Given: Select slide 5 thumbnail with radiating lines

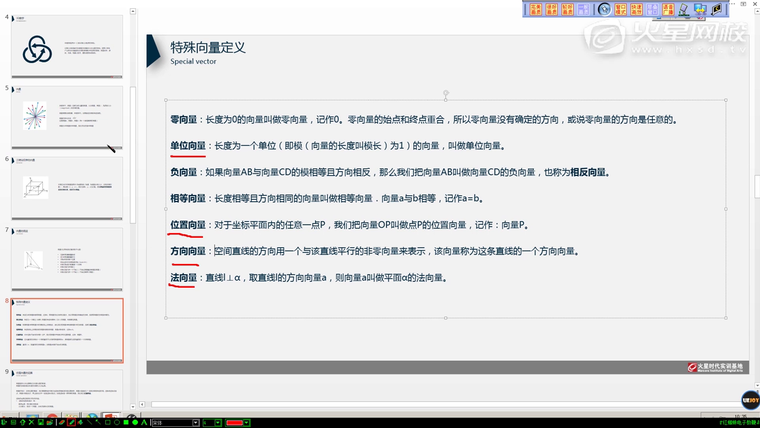Looking at the screenshot, I should pos(66,118).
